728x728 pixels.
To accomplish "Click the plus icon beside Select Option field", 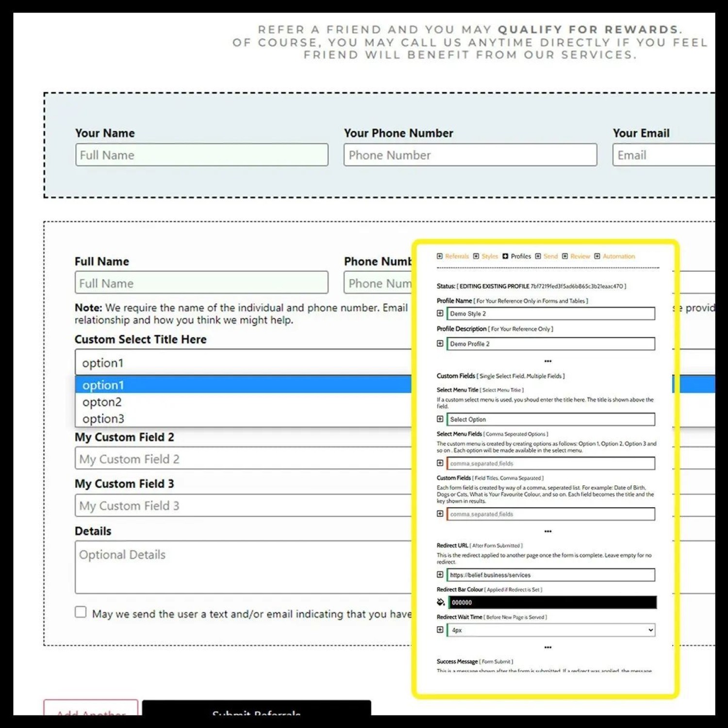I will click(x=440, y=419).
